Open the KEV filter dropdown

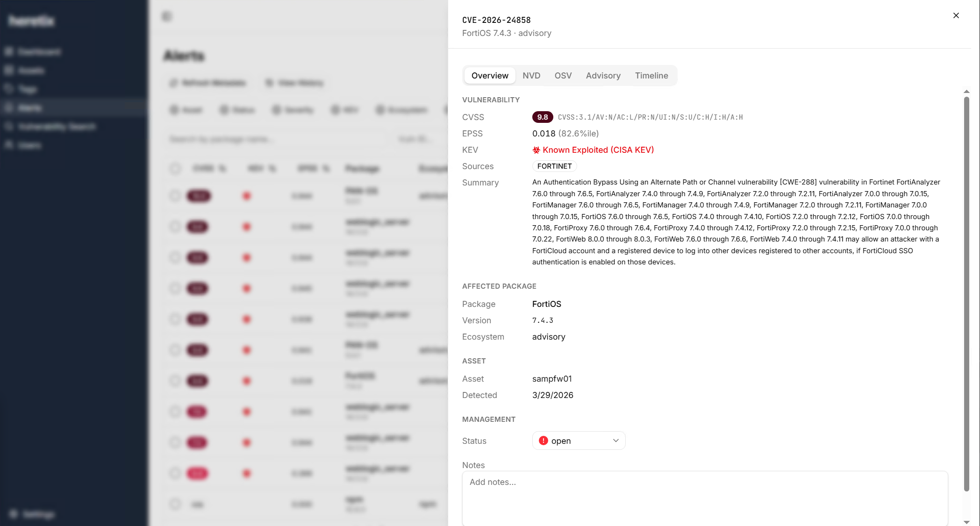tap(345, 110)
